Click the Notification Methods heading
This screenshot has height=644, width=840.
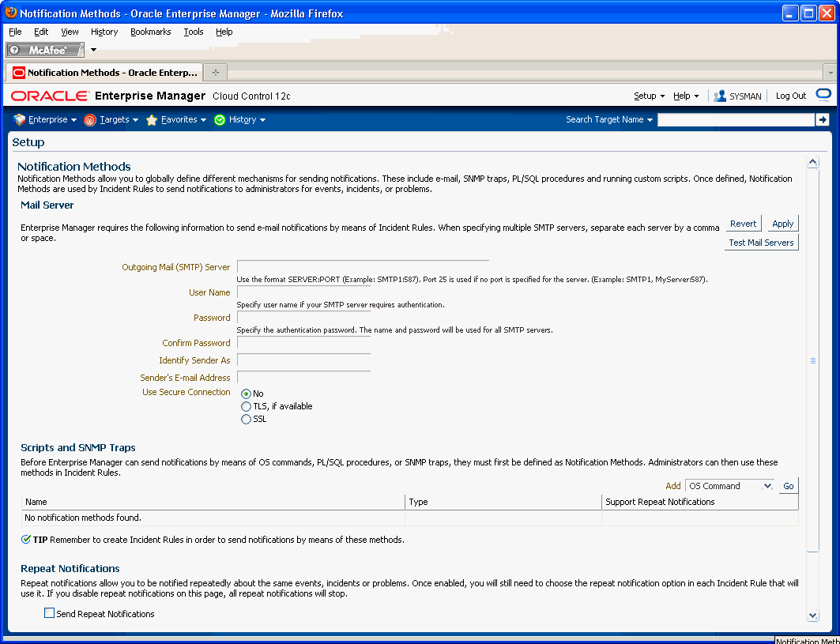74,167
